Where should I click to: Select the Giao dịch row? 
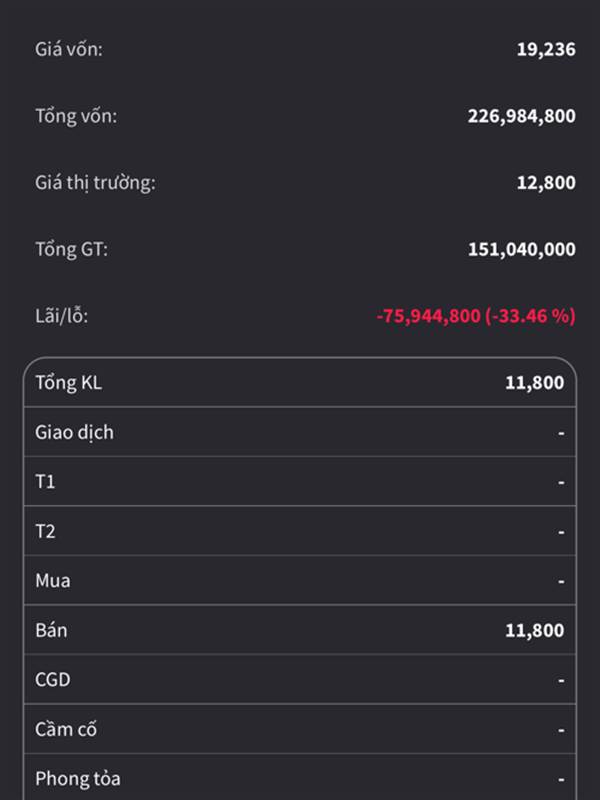pos(300,432)
